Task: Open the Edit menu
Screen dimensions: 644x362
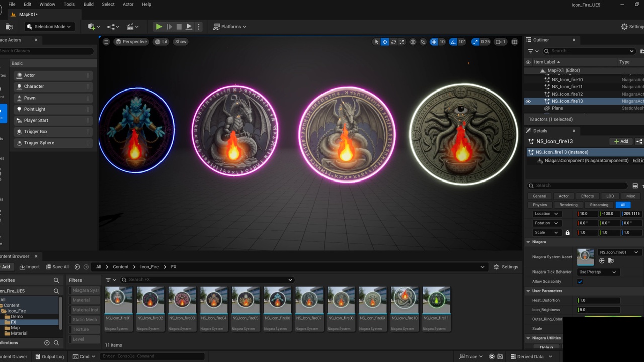Action: [x=27, y=4]
